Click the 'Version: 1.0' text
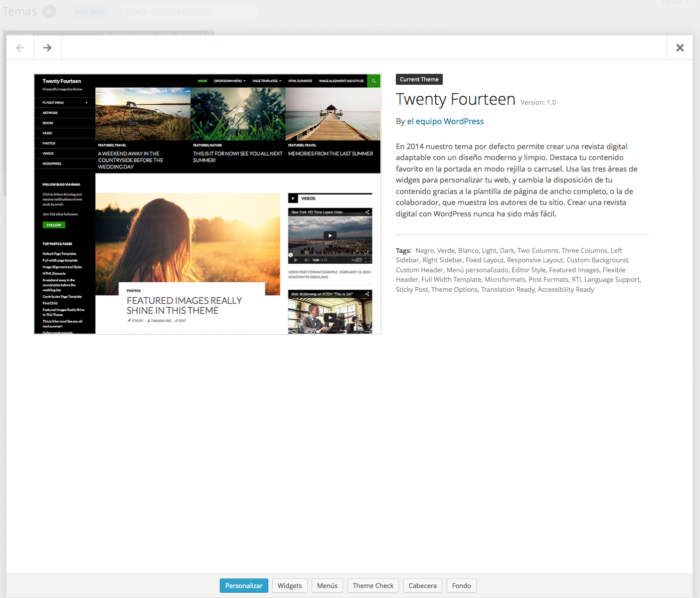 point(538,102)
